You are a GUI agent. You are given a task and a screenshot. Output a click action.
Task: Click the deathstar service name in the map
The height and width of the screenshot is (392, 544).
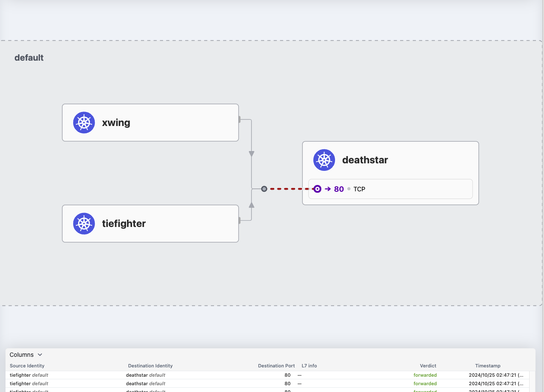pyautogui.click(x=365, y=160)
